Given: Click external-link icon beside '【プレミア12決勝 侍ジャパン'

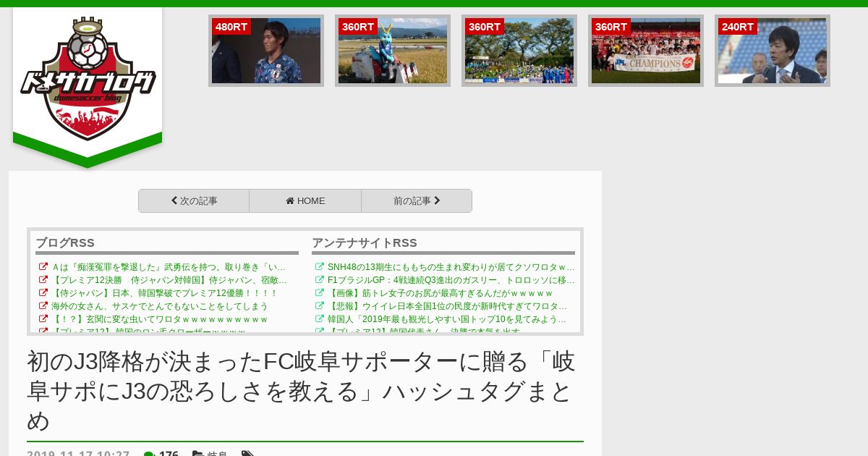Looking at the screenshot, I should tap(43, 280).
